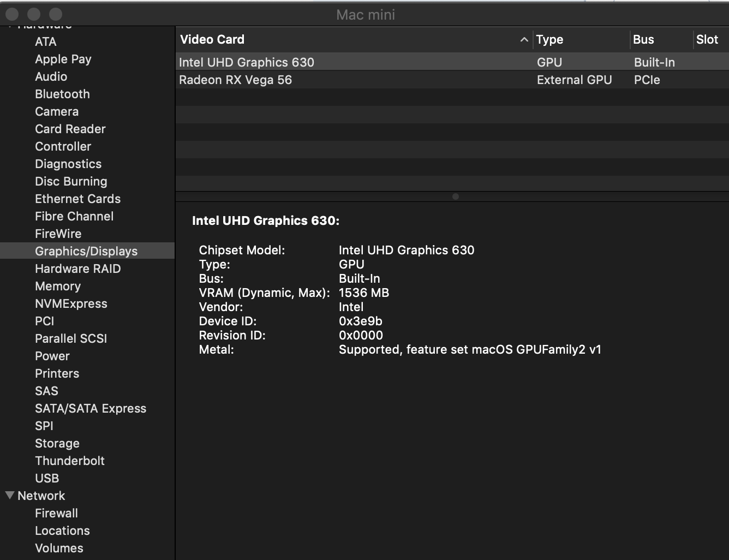The width and height of the screenshot is (729, 560).
Task: Click the Built-In bus cell in table
Action: coord(654,62)
